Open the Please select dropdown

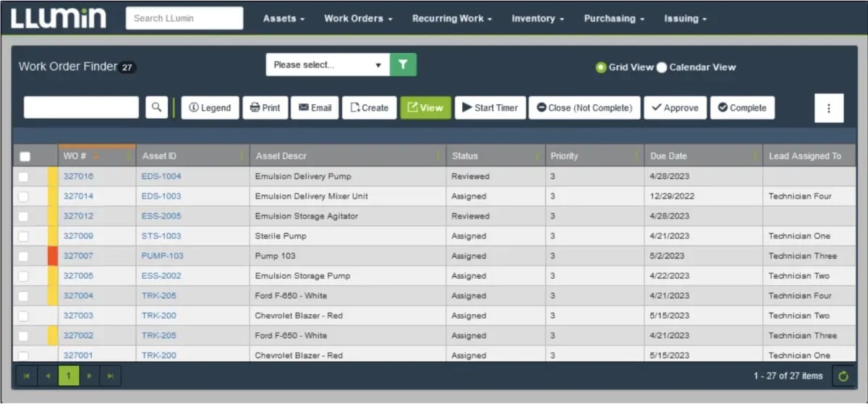click(x=328, y=64)
